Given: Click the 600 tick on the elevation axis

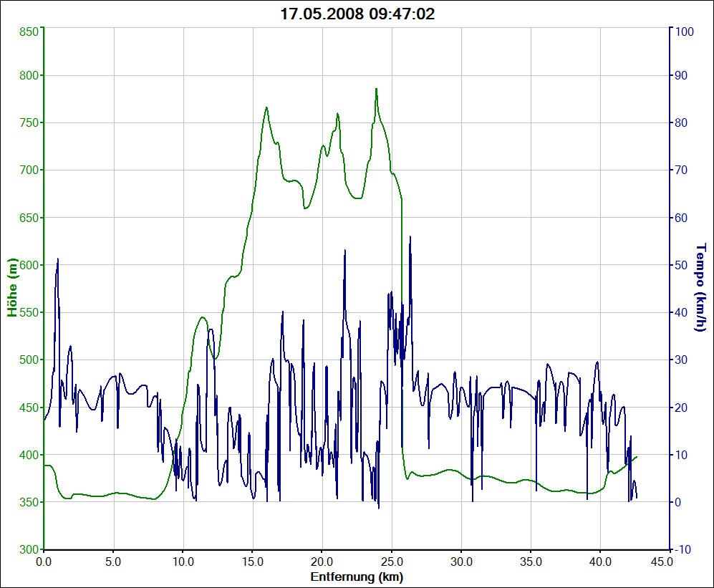Looking at the screenshot, I should [x=27, y=265].
